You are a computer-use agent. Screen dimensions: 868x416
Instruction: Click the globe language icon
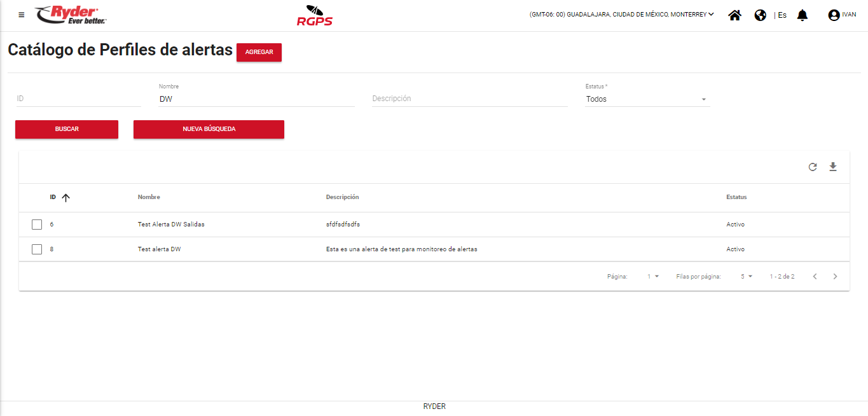(x=760, y=15)
